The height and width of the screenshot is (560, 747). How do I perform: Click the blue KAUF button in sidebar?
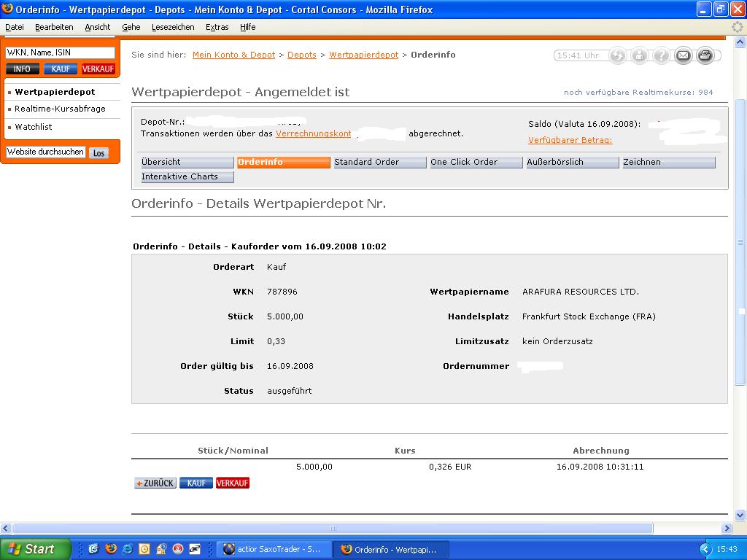61,69
